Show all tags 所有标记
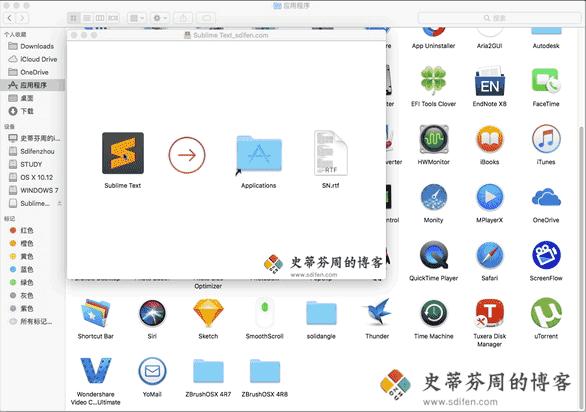 (x=31, y=322)
